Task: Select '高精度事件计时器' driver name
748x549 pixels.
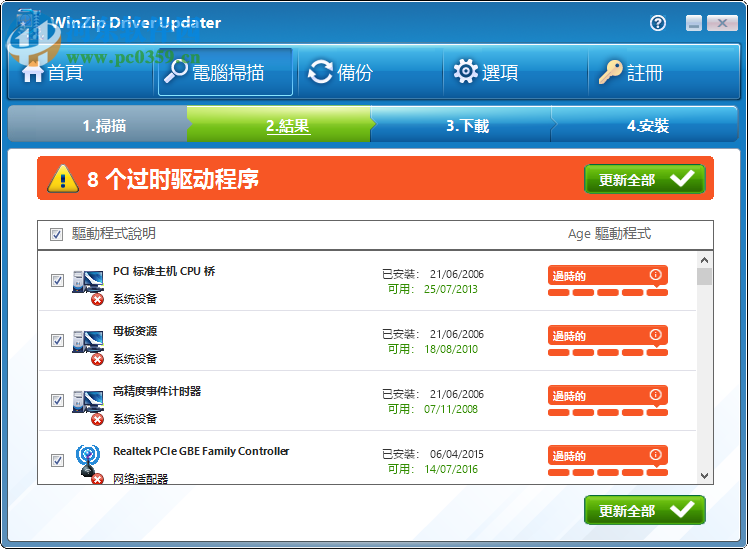Action: point(157,391)
